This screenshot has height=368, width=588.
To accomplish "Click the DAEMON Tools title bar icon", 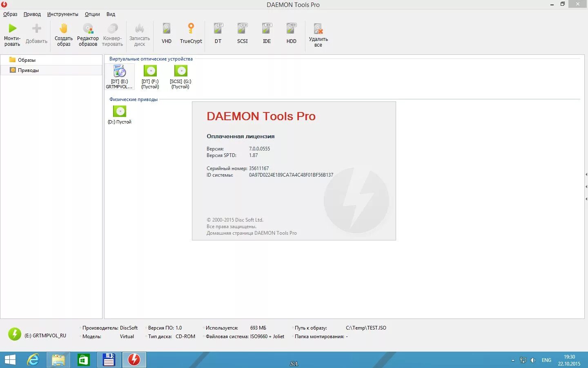I will pyautogui.click(x=4, y=4).
